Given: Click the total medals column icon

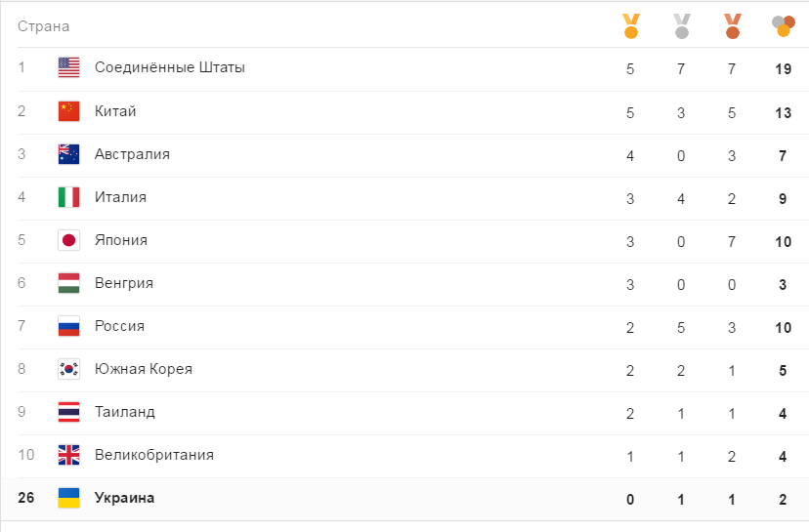Looking at the screenshot, I should 783,25.
